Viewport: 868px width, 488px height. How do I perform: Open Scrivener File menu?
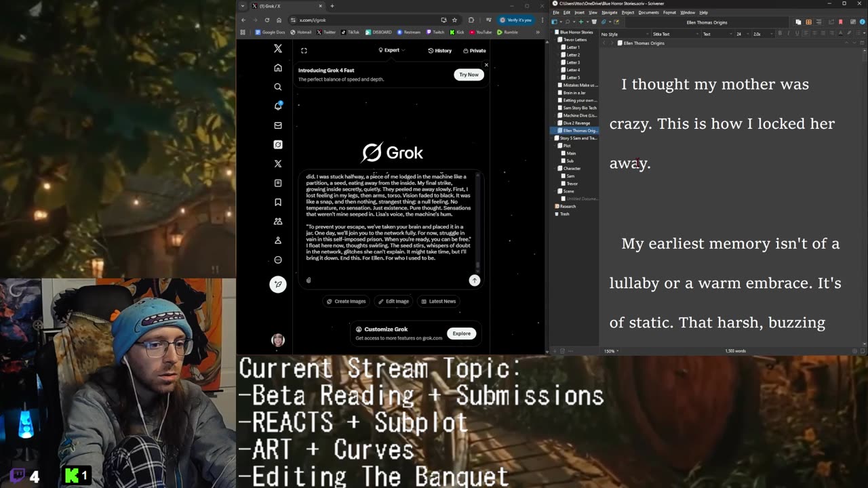pos(556,12)
